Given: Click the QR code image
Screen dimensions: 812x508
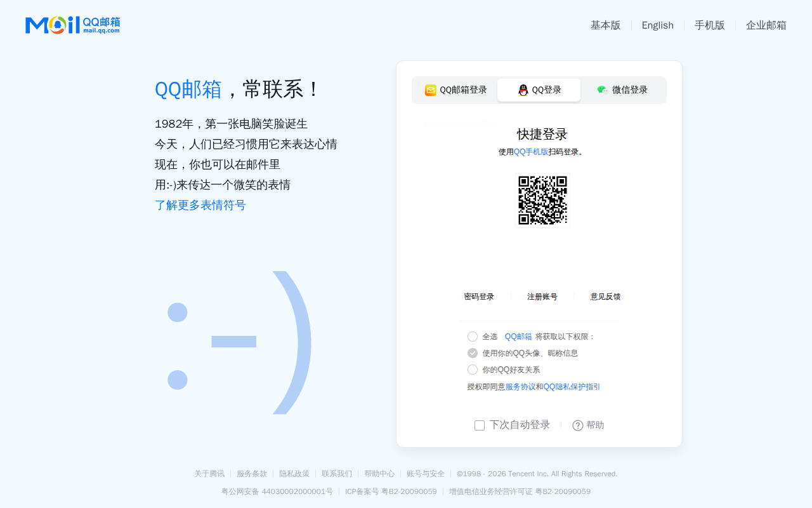Looking at the screenshot, I should tap(542, 201).
